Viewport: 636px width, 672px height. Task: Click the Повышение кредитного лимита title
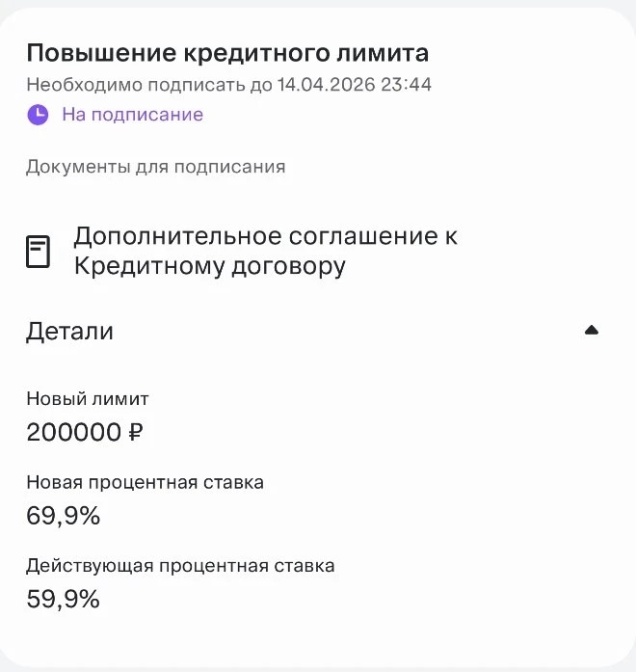[226, 53]
